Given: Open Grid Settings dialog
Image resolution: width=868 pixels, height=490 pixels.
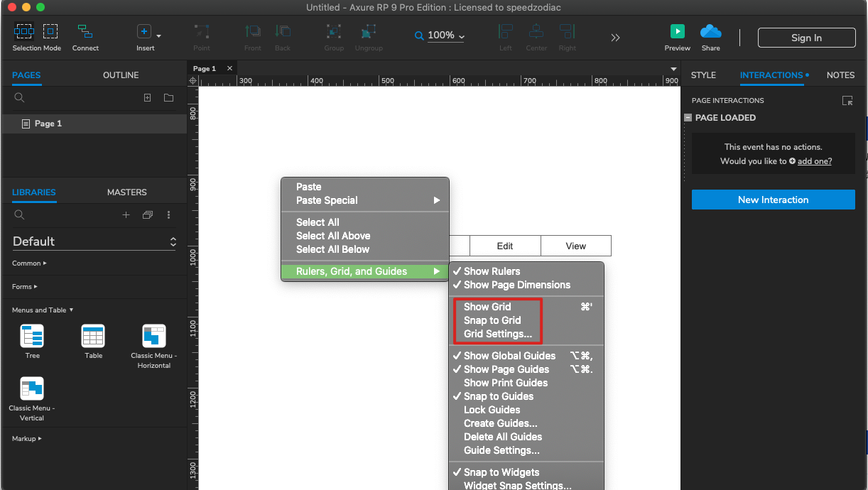Looking at the screenshot, I should tap(526, 334).
